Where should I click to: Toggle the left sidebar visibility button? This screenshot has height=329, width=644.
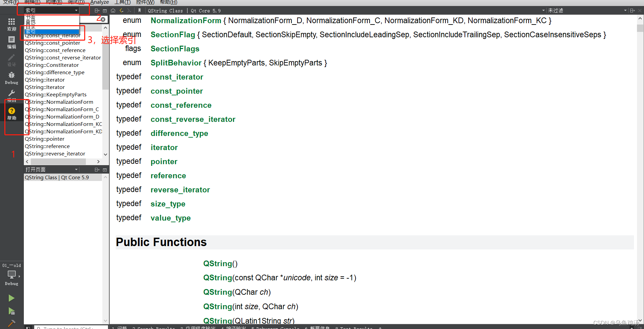click(x=29, y=327)
